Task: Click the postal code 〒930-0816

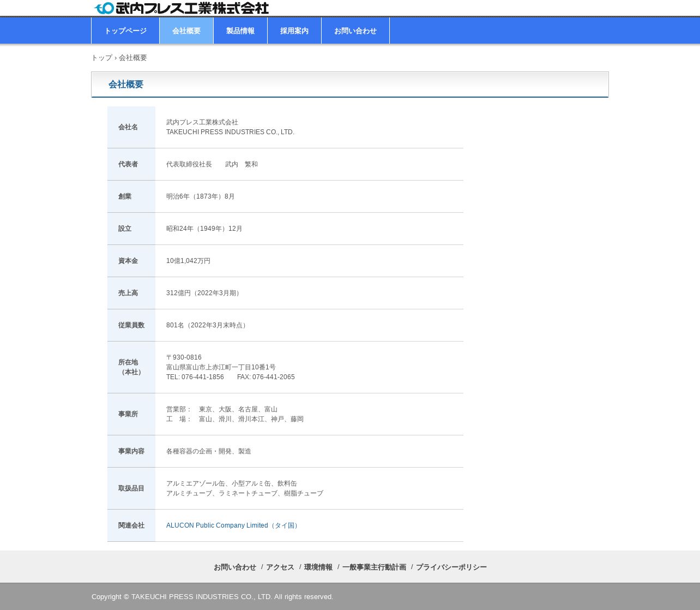Action: pos(184,357)
